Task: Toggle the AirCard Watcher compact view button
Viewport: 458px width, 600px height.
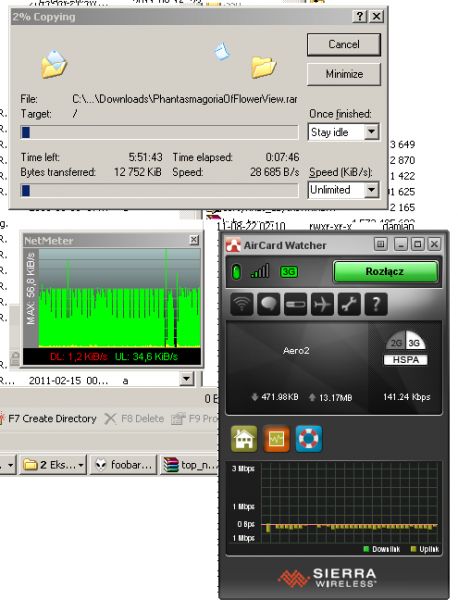Action: 380,244
